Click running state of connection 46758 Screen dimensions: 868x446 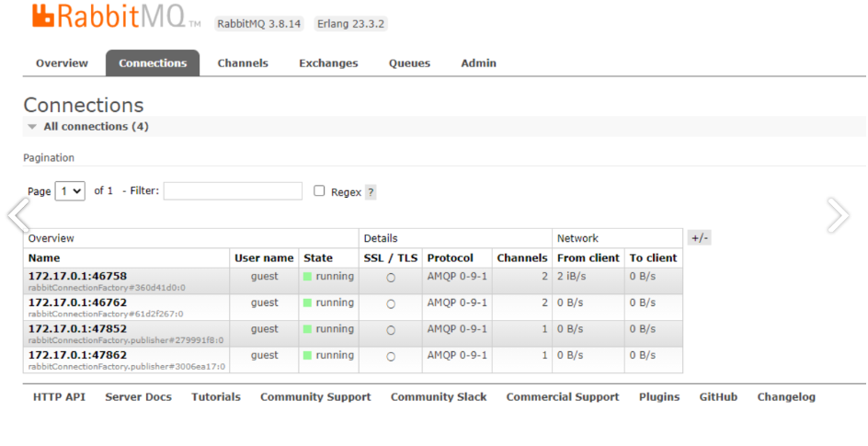pyautogui.click(x=329, y=276)
